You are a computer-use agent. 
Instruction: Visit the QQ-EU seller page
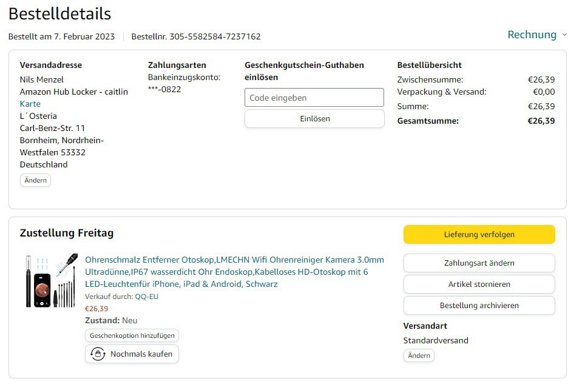[146, 297]
